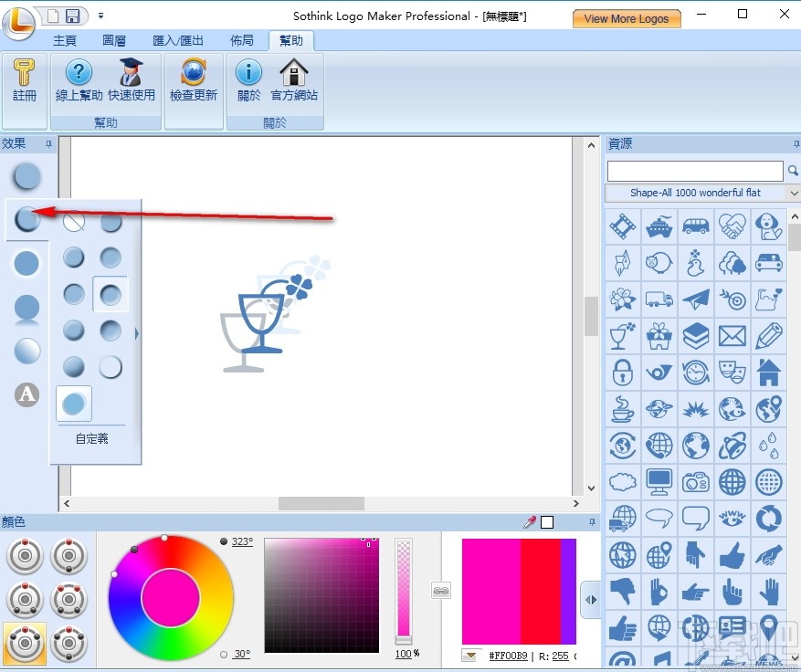Toggle the link icon beside opacity slider
Viewport: 801px width, 672px height.
coord(441,591)
